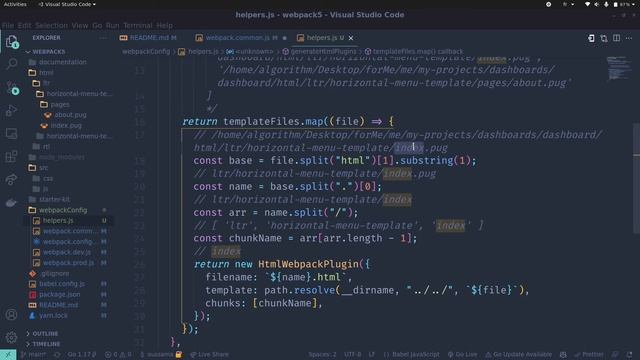This screenshot has height=360, width=640.
Task: Open .gitignore in explorer
Action: pyautogui.click(x=55, y=273)
